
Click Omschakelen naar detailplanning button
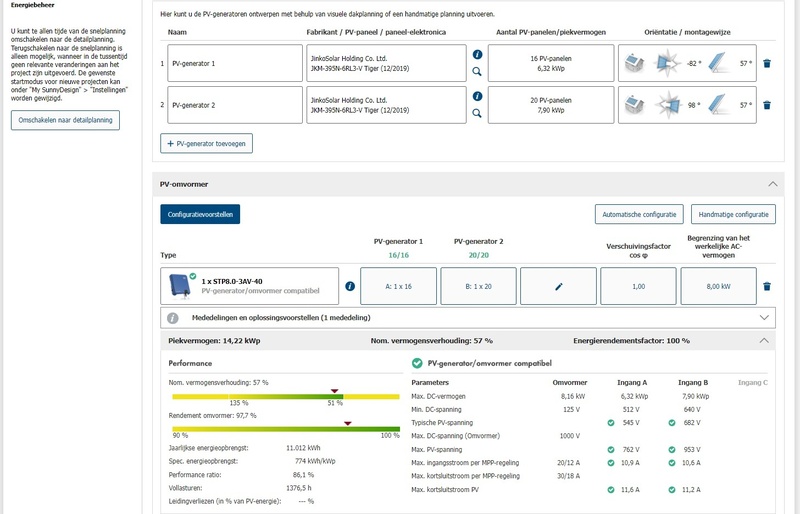(x=65, y=120)
